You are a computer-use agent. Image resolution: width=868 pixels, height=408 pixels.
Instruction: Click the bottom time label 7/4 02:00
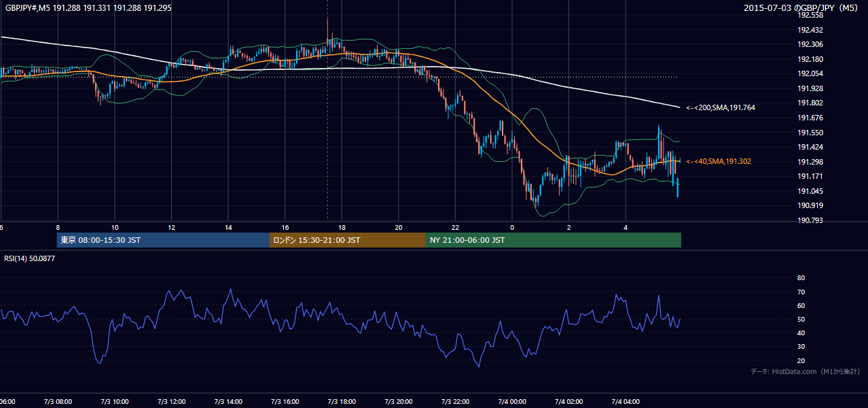(568, 402)
